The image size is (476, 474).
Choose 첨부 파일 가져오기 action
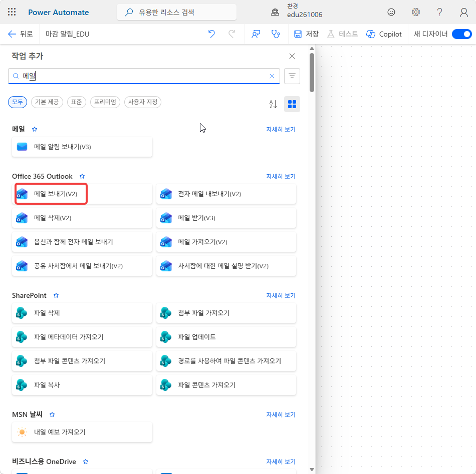coord(226,313)
